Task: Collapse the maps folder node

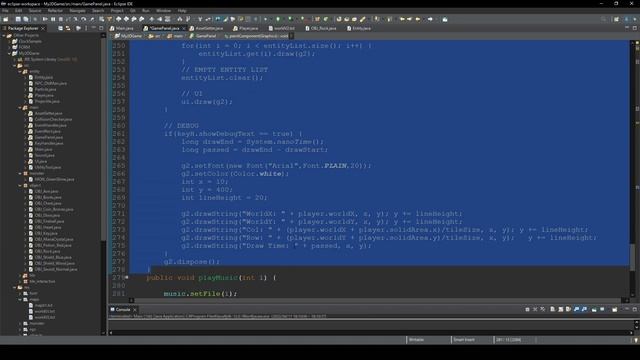Action: pyautogui.click(x=20, y=299)
